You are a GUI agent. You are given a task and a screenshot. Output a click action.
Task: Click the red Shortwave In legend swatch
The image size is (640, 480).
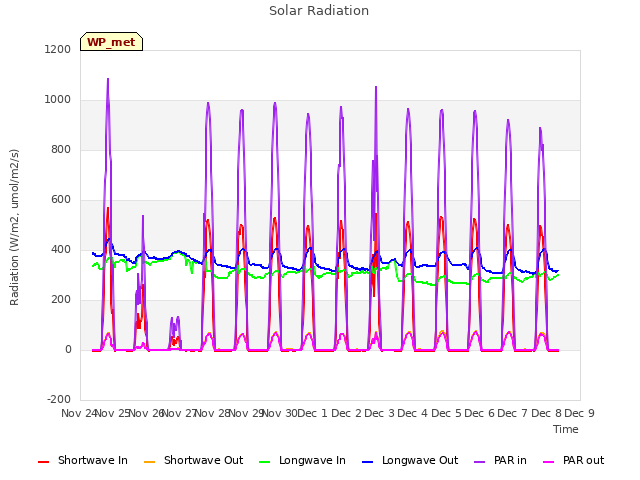(x=43, y=462)
